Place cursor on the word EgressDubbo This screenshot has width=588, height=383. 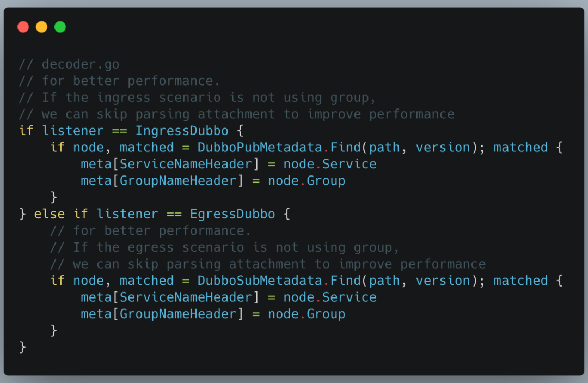[x=232, y=214]
